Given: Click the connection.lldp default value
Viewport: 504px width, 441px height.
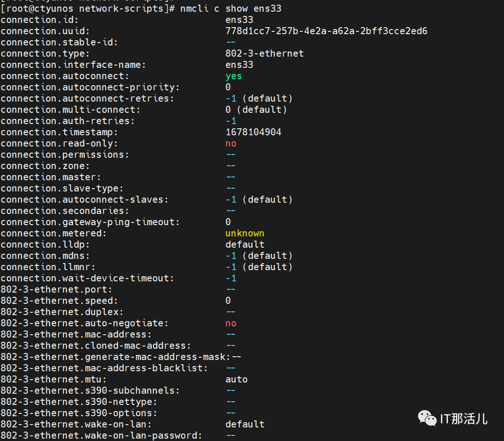Looking at the screenshot, I should (245, 244).
